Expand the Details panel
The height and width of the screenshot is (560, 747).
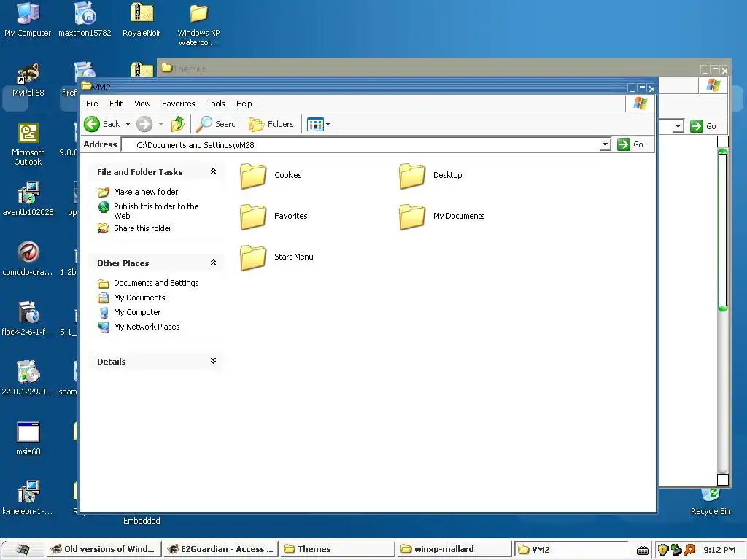pyautogui.click(x=214, y=361)
